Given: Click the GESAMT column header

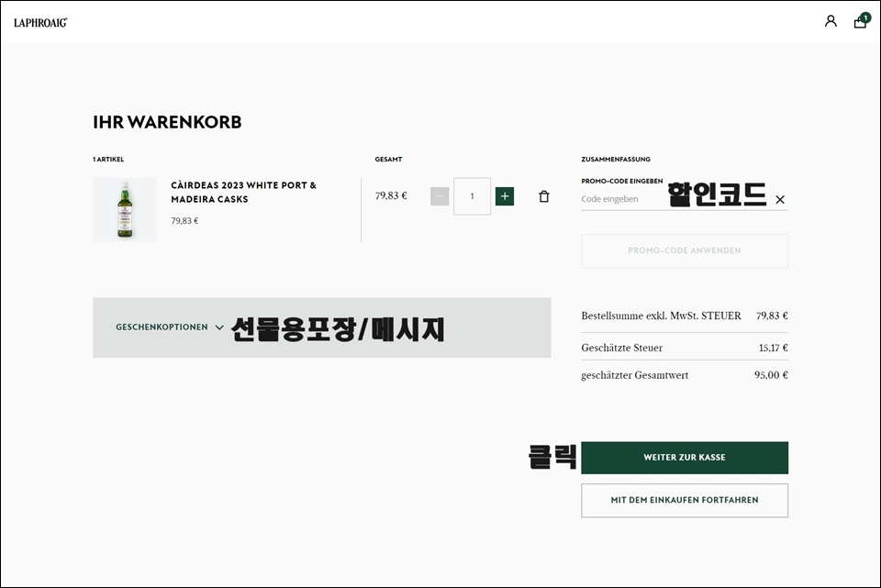Looking at the screenshot, I should [x=389, y=160].
